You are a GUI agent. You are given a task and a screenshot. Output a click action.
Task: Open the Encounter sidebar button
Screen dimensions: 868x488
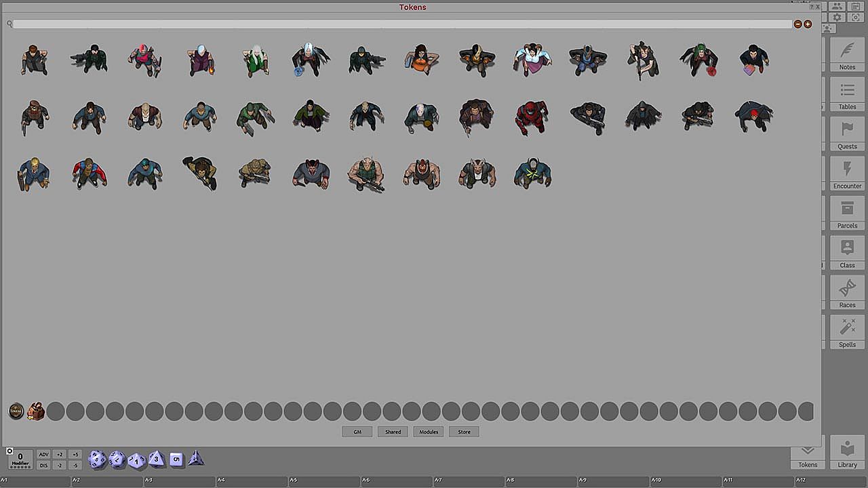[847, 174]
